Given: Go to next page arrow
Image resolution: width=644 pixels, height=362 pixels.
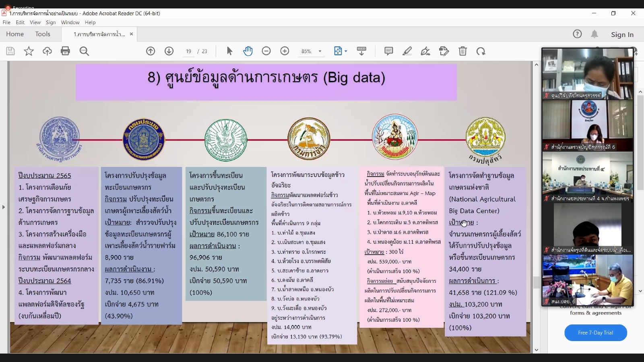Looking at the screenshot, I should 169,51.
